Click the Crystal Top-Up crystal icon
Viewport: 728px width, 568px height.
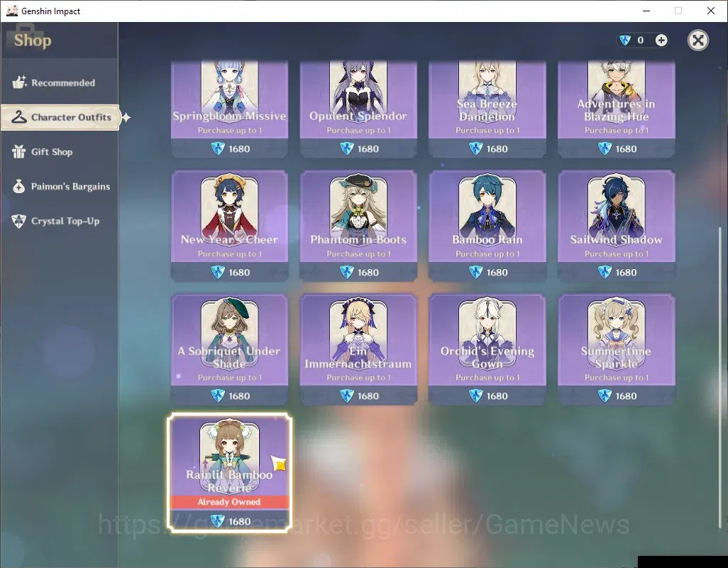19,221
